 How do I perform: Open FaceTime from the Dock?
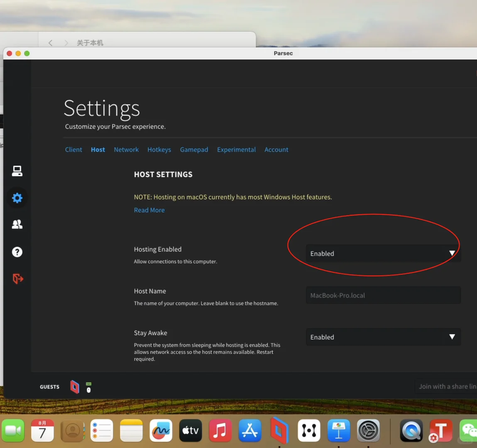13,431
